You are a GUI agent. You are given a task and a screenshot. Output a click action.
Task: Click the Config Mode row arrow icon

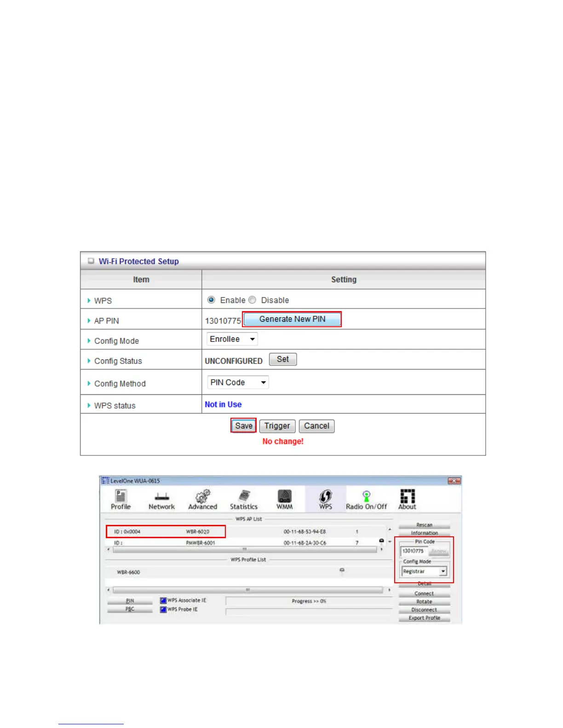point(89,341)
